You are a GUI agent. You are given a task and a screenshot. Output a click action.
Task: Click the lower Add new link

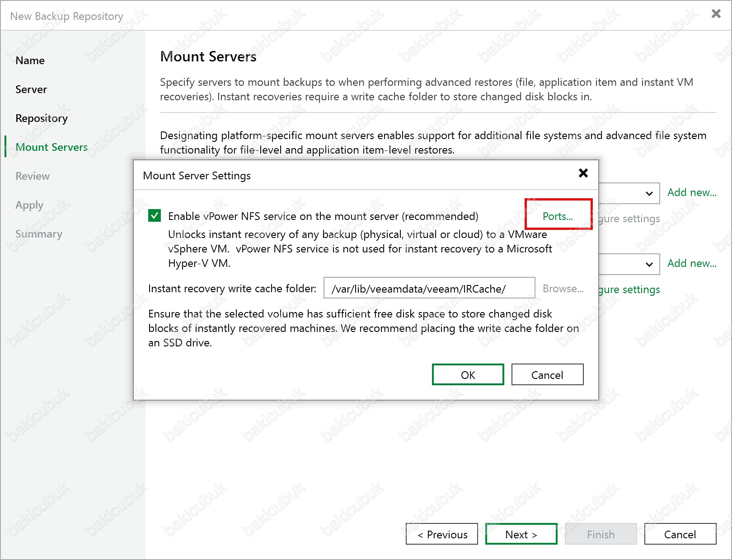[x=691, y=263]
